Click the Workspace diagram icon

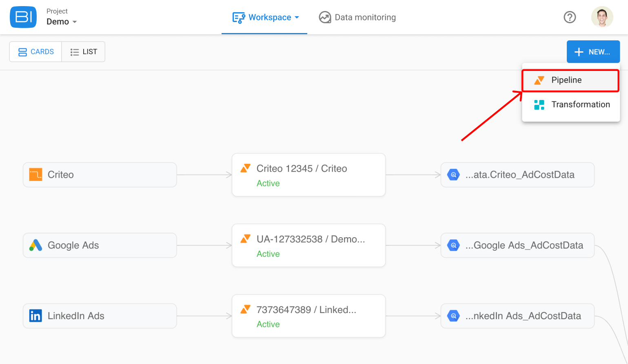(239, 18)
